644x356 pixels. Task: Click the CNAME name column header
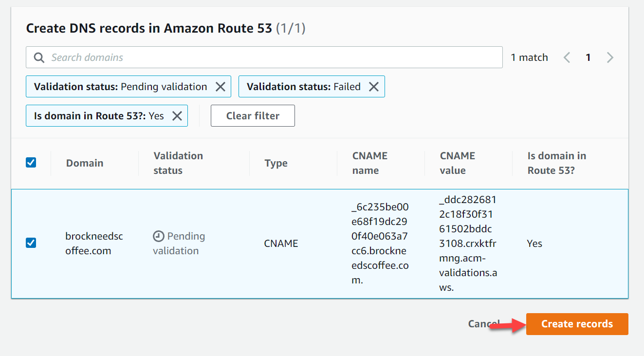pyautogui.click(x=370, y=163)
